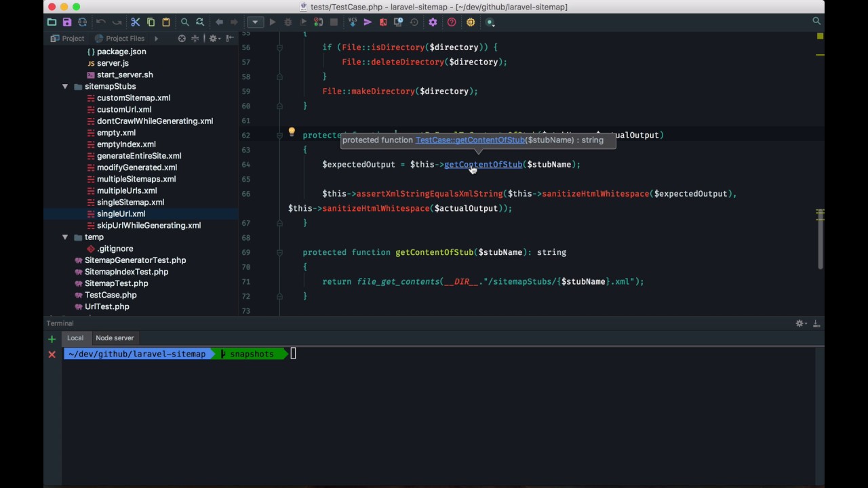The image size is (868, 488).
Task: Open the Project panel gear options
Action: click(214, 39)
